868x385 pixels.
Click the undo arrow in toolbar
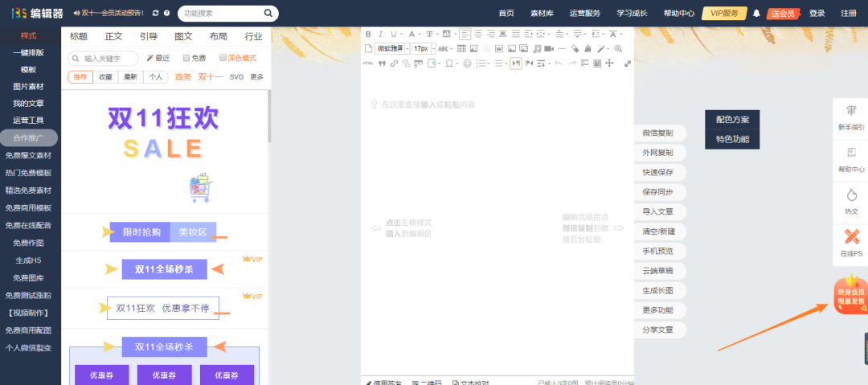coord(559,63)
